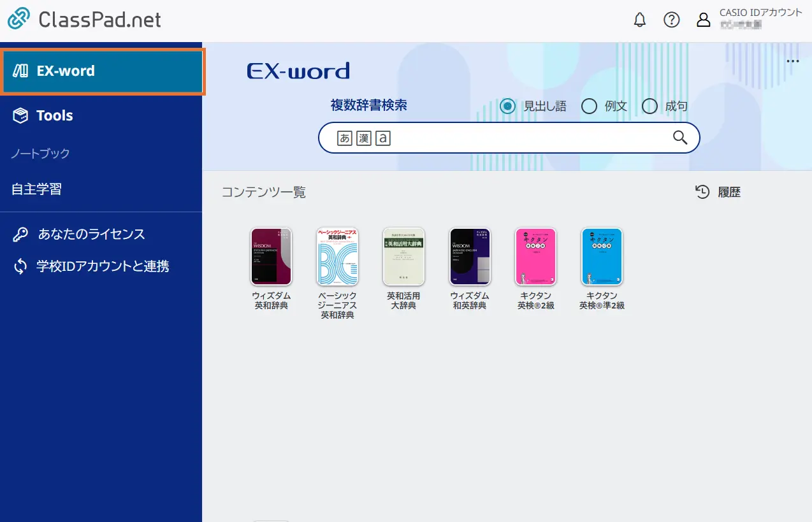Viewport: 812px width, 522px height.
Task: Open 英和活用大辞典 book cover
Action: pos(403,257)
